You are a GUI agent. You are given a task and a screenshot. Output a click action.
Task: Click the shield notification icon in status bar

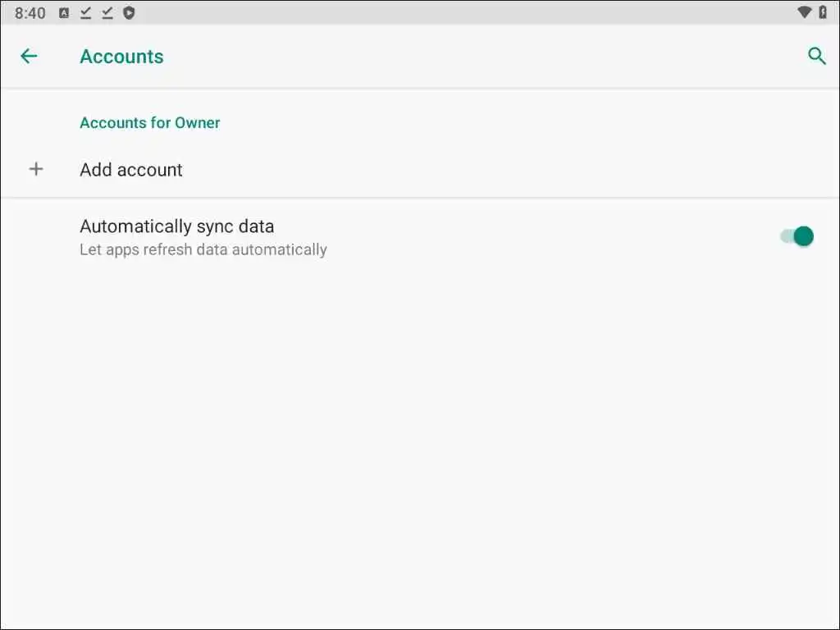tap(129, 13)
